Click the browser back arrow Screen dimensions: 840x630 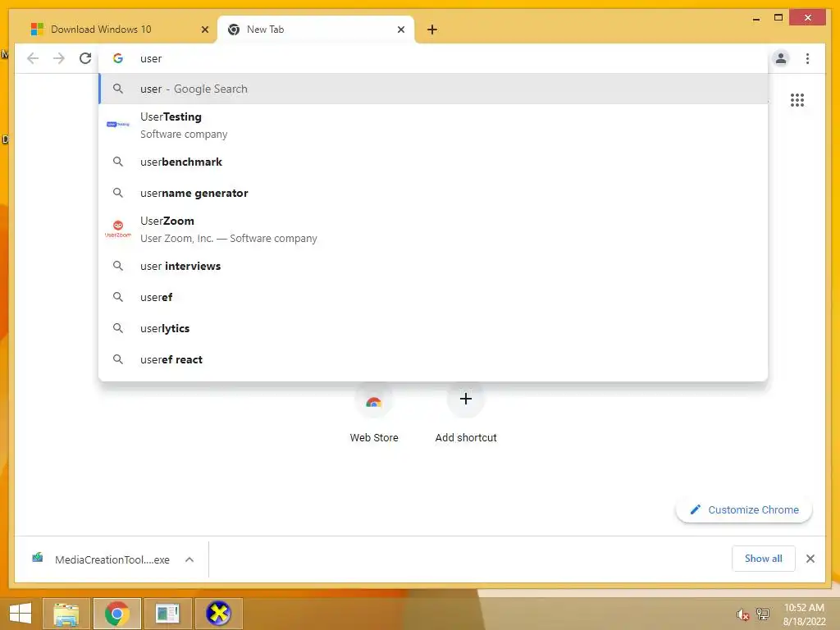pos(33,58)
